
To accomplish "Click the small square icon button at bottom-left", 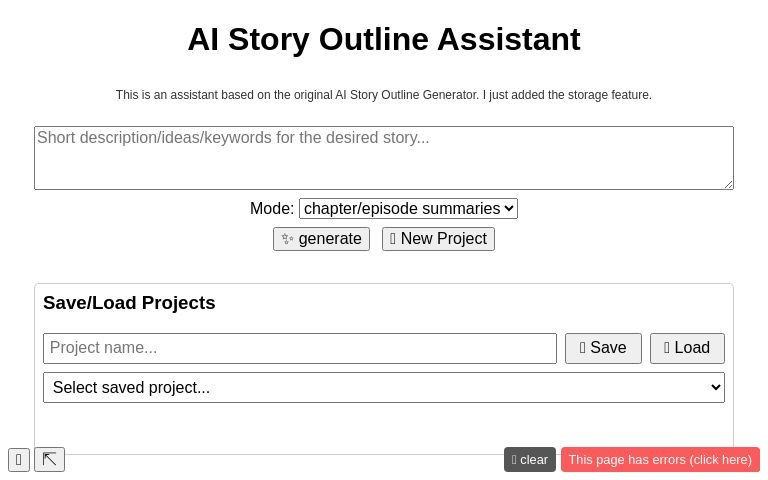I will click(19, 460).
